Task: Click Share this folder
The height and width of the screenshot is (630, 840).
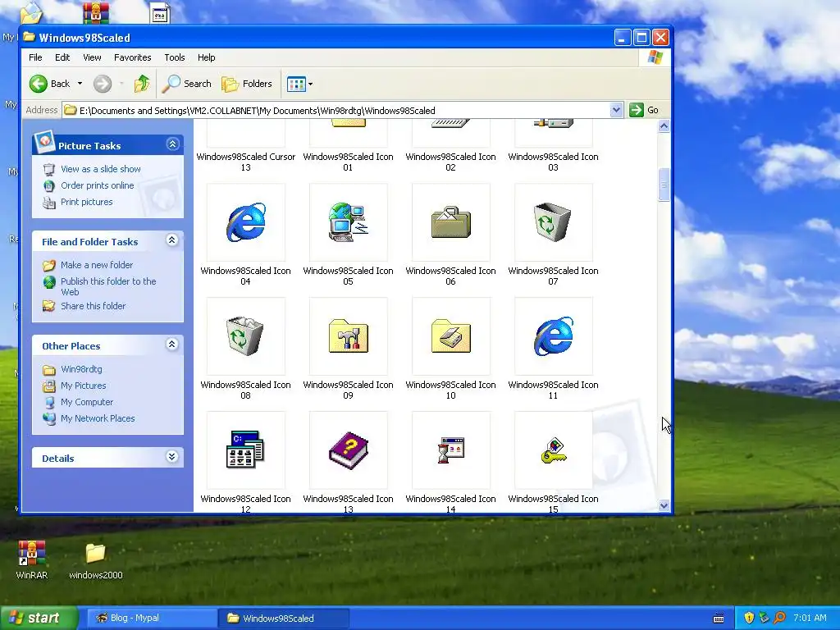Action: [x=93, y=306]
